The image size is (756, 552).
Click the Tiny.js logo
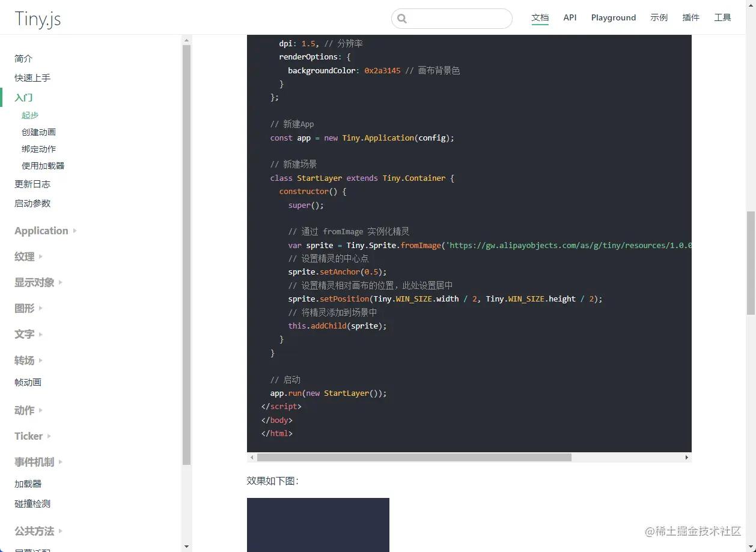click(38, 19)
